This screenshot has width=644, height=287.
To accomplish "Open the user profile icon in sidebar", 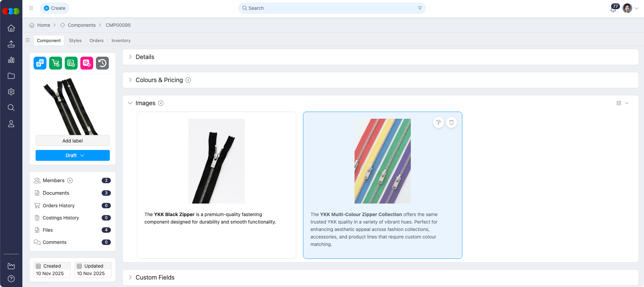I will (x=11, y=124).
